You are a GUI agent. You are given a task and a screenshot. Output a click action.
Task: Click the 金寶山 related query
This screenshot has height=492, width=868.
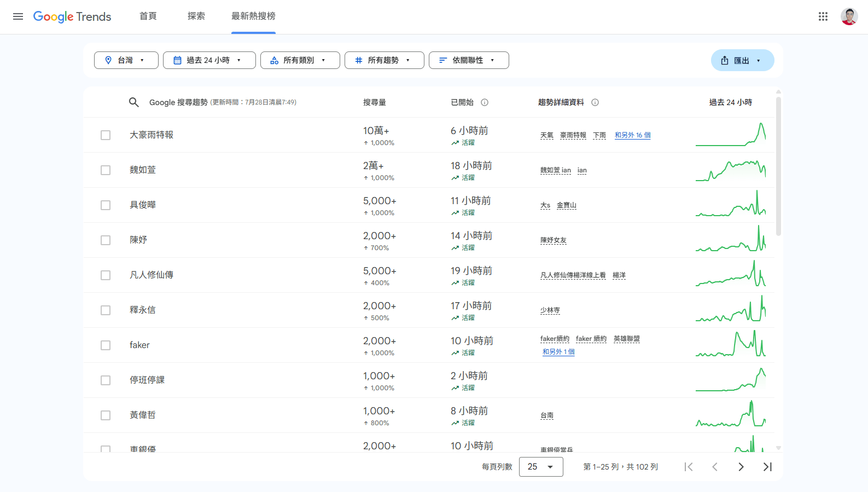(567, 205)
